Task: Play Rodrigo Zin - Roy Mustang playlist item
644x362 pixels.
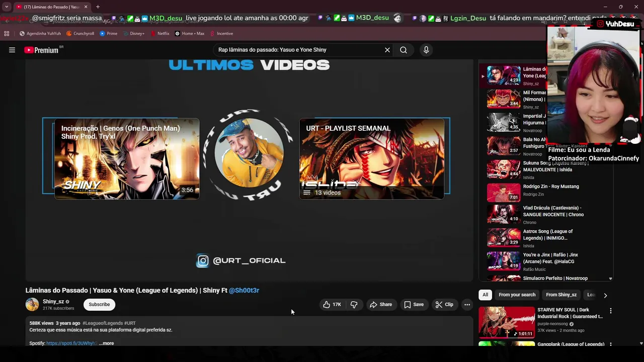Action: tap(546, 193)
